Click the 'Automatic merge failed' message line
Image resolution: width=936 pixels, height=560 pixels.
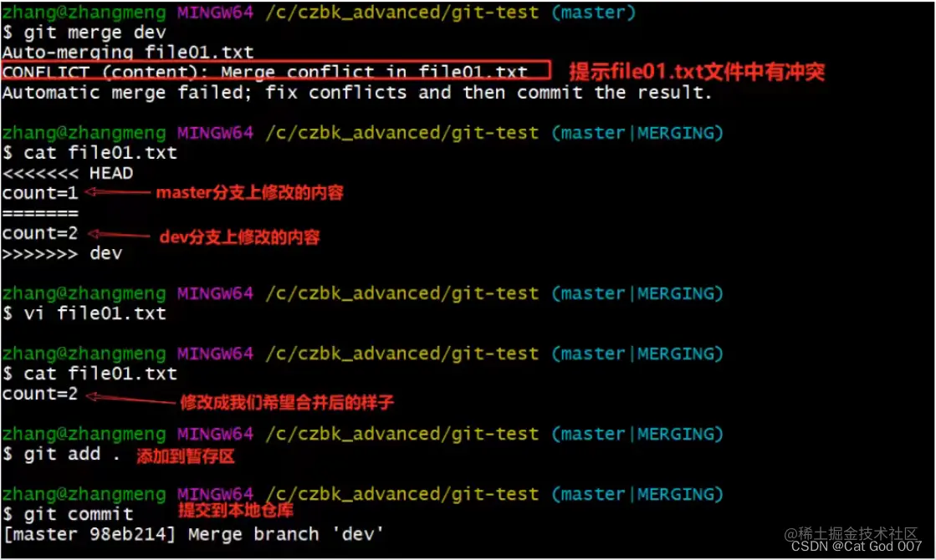click(x=357, y=93)
